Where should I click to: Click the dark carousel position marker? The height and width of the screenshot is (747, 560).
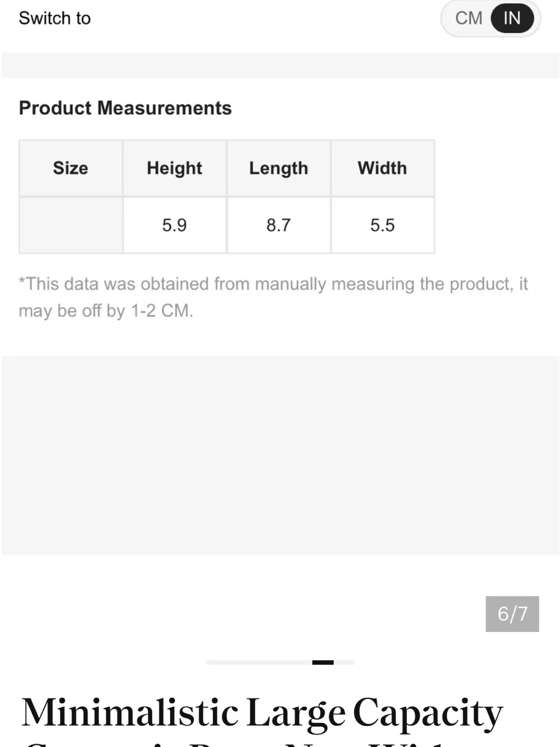(x=323, y=662)
